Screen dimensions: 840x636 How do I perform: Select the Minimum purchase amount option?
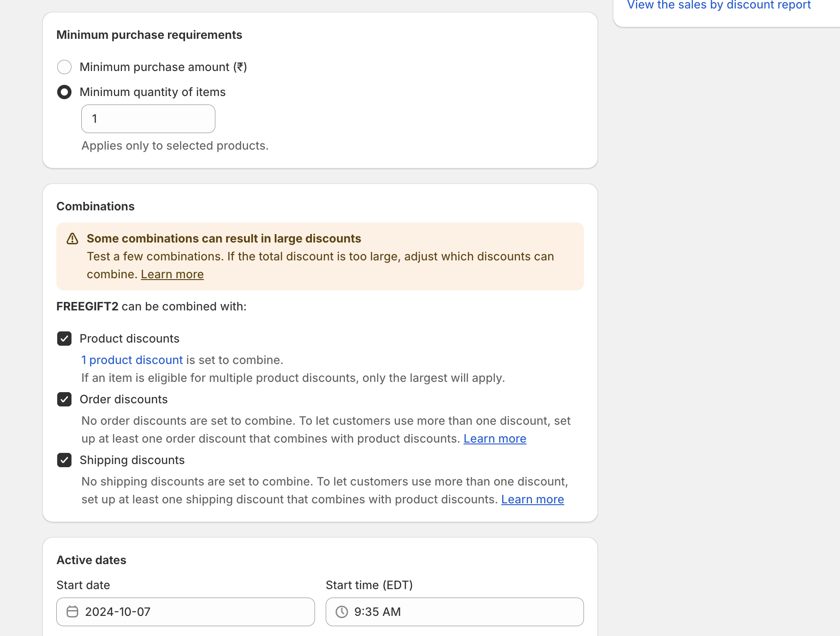(64, 67)
